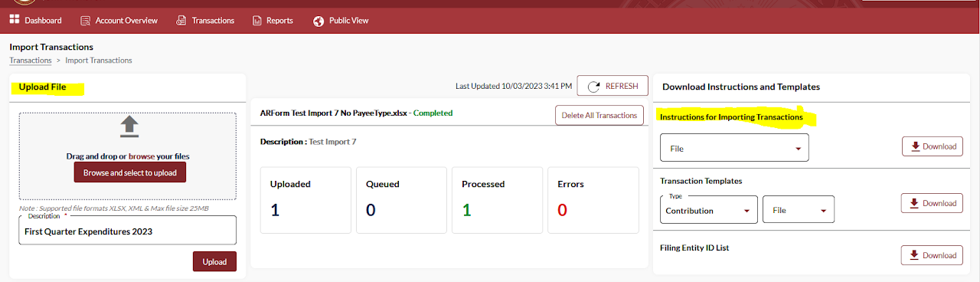Click the Transaction Templates label
Screen dimensions: 980x282
coord(701,182)
